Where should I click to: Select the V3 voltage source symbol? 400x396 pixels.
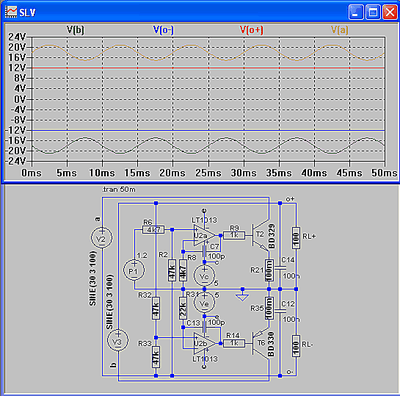point(117,341)
